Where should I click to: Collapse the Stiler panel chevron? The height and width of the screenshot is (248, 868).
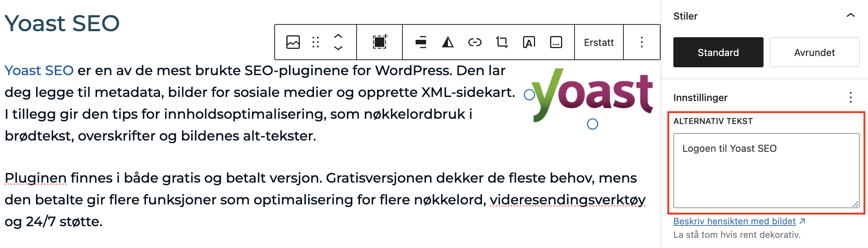click(x=851, y=15)
